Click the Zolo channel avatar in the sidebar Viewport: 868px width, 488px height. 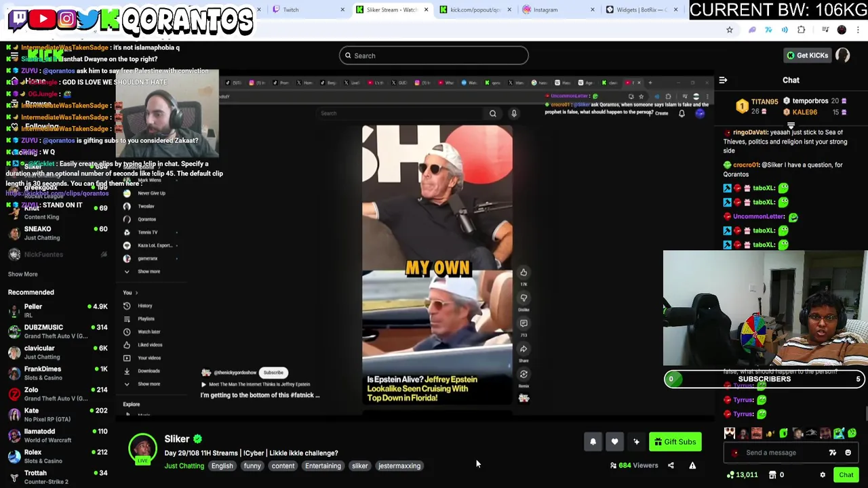(x=14, y=394)
